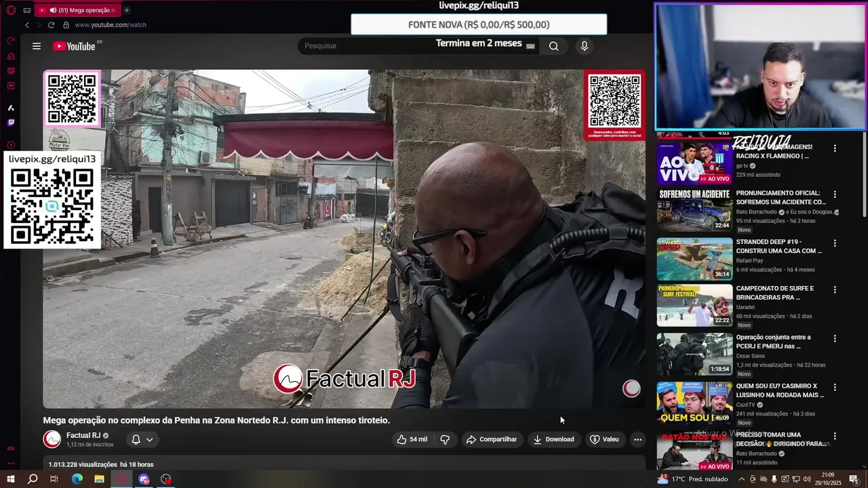
Task: Open the GX Corner gamepad icon
Action: tap(27, 10)
